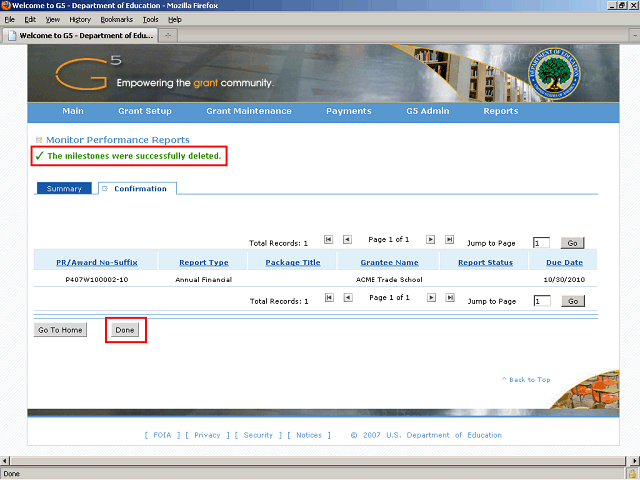Click the ACME Trade School grantee cell
Image resolution: width=640 pixels, height=480 pixels.
pos(389,280)
